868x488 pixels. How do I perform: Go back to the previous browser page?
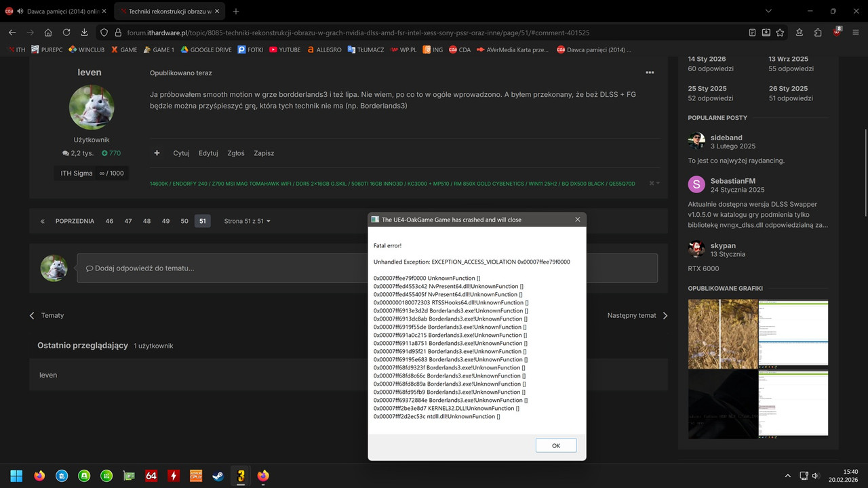coord(12,33)
